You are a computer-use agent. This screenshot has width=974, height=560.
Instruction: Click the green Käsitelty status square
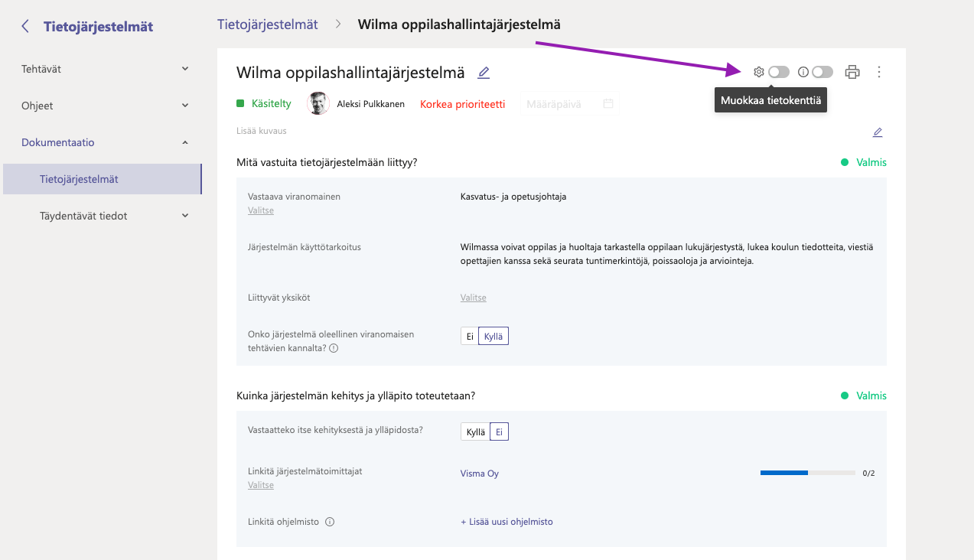point(240,103)
